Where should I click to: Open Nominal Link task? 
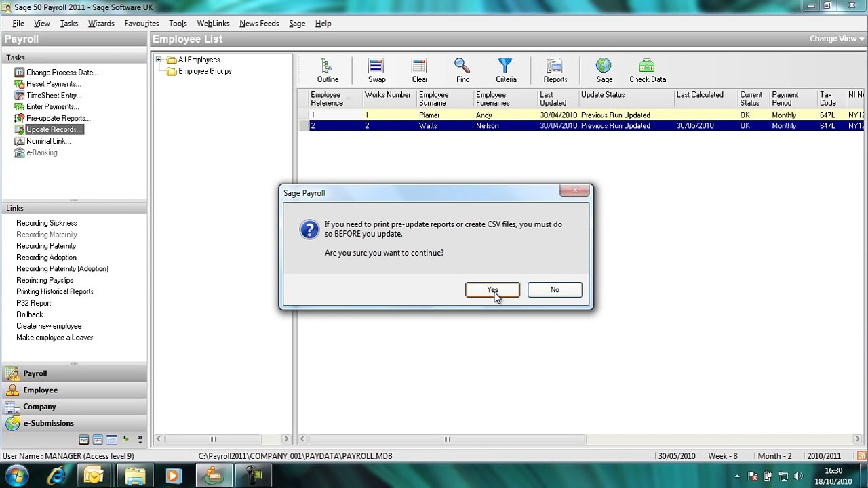point(48,141)
